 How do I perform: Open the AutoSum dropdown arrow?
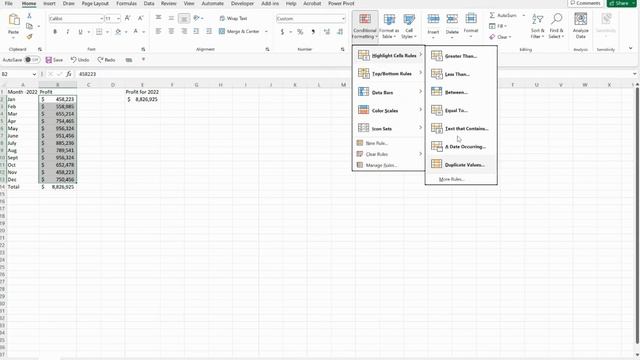point(524,15)
